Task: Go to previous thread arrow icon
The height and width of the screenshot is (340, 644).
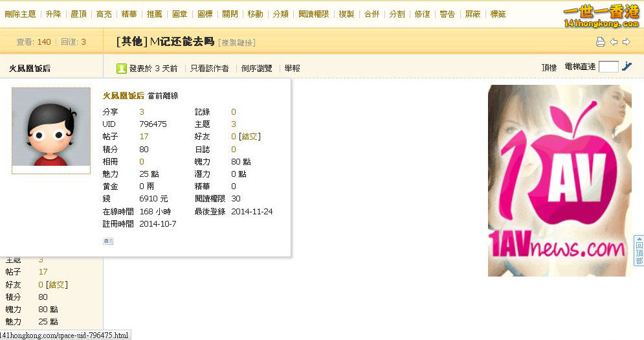Action: tap(614, 42)
